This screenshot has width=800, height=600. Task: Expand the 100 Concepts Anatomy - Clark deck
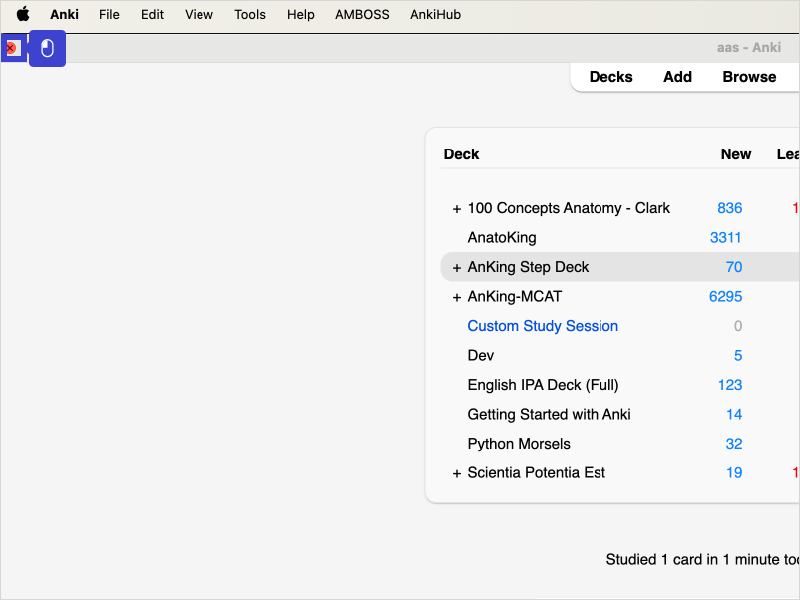tap(457, 209)
